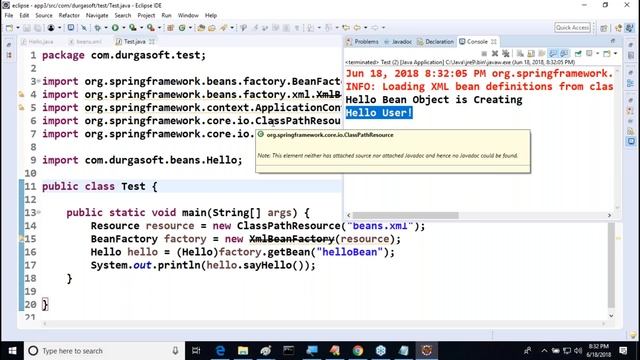Click the New file toolbar icon
The width and height of the screenshot is (640, 360).
(9, 28)
